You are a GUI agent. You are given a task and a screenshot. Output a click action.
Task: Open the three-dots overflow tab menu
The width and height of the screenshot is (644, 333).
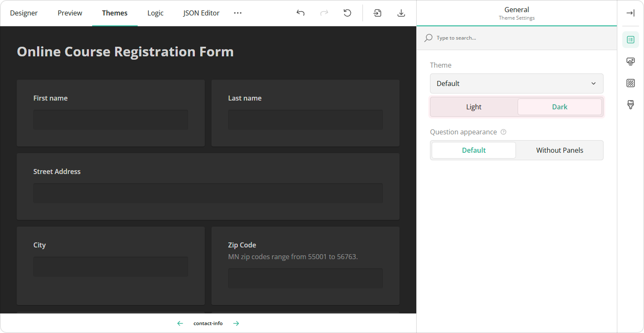click(x=238, y=13)
